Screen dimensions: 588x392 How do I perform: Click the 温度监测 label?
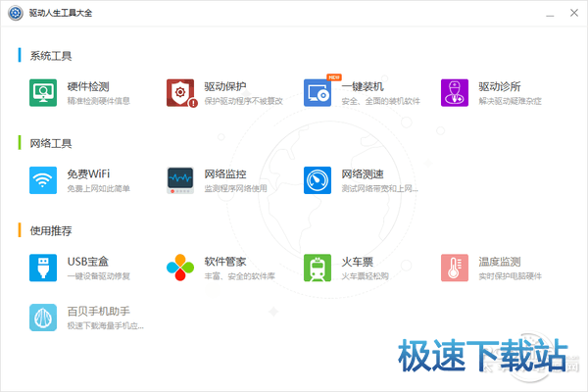500,262
